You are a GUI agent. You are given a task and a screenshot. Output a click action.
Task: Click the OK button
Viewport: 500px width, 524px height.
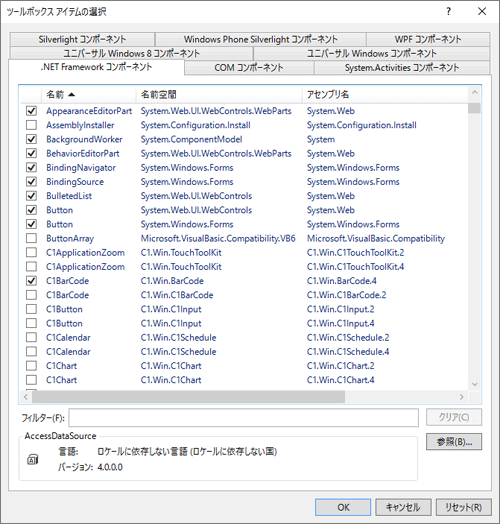pyautogui.click(x=343, y=507)
